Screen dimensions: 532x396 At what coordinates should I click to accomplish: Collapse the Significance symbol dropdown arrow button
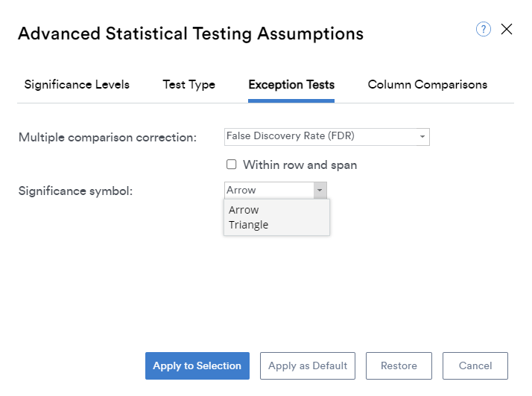click(320, 191)
